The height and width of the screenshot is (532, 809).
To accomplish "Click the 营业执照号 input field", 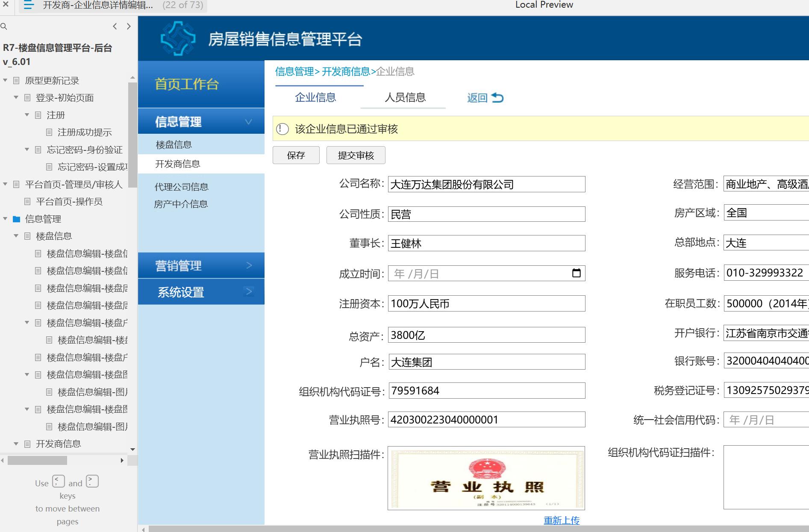I will (487, 420).
